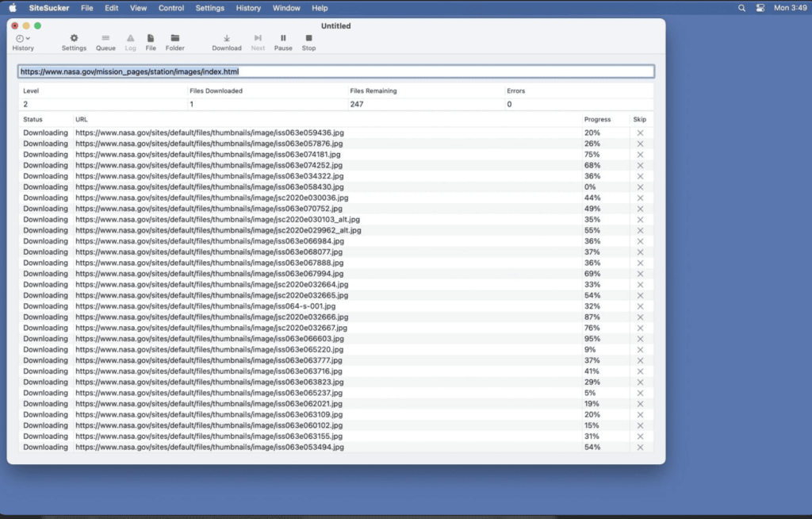Open the Control menu
The image size is (812, 519).
pyautogui.click(x=171, y=8)
